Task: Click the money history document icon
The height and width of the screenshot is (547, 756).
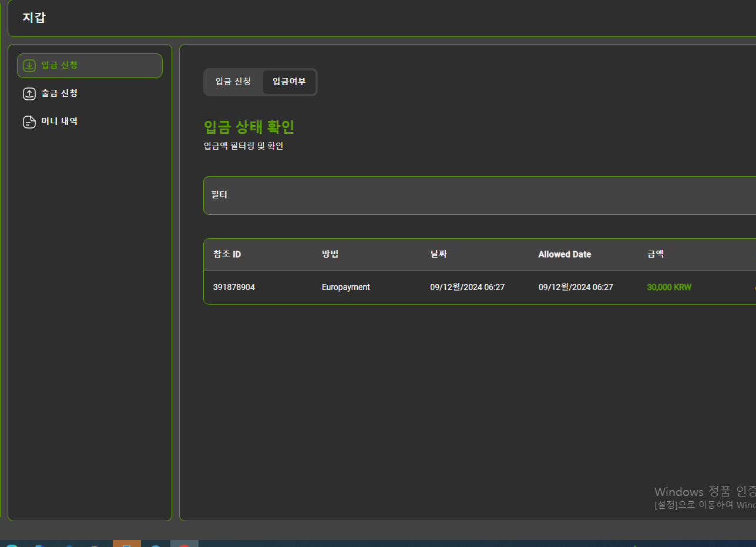Action: [29, 121]
